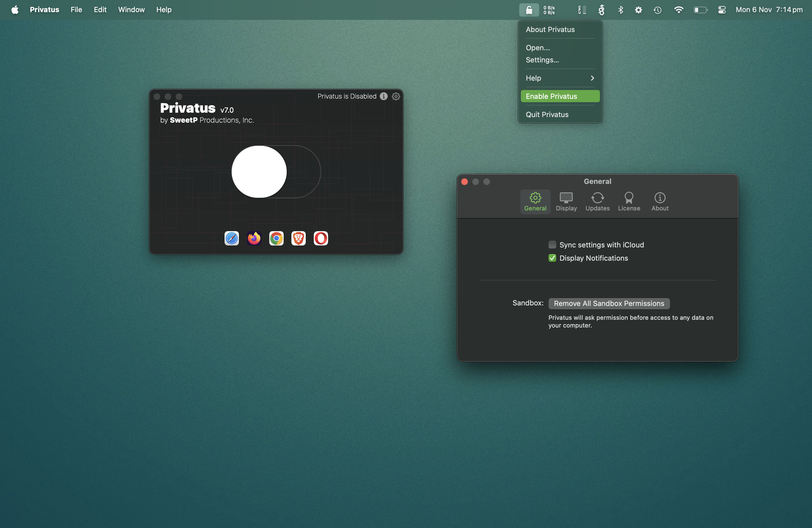This screenshot has width=812, height=528.
Task: Choose Open... in the status menu
Action: (x=560, y=48)
